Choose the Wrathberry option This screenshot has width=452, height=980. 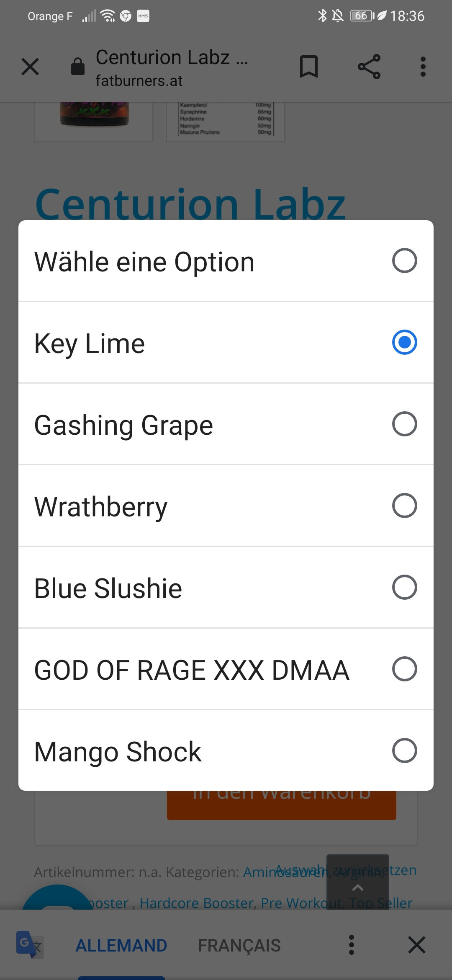(404, 505)
